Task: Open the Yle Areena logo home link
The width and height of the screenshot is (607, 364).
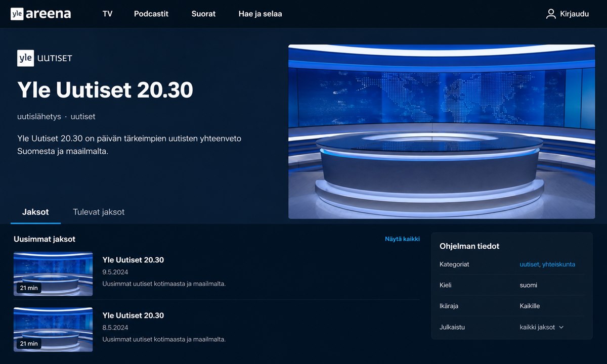Action: coord(40,14)
